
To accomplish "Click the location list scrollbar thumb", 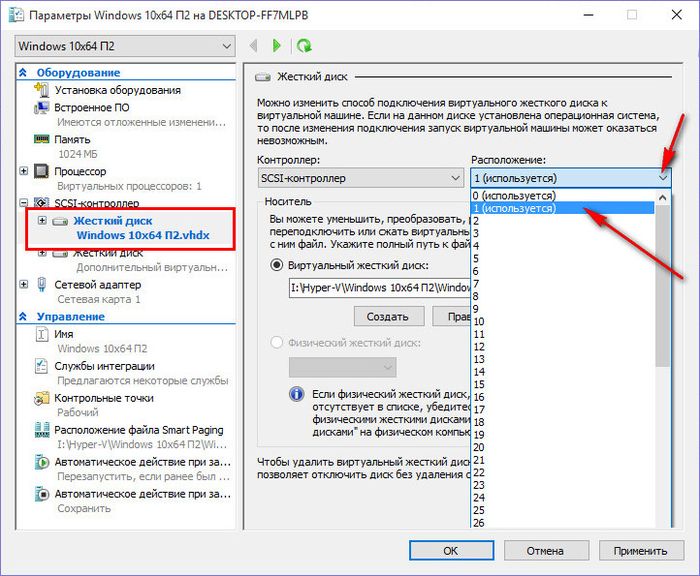I will click(663, 286).
